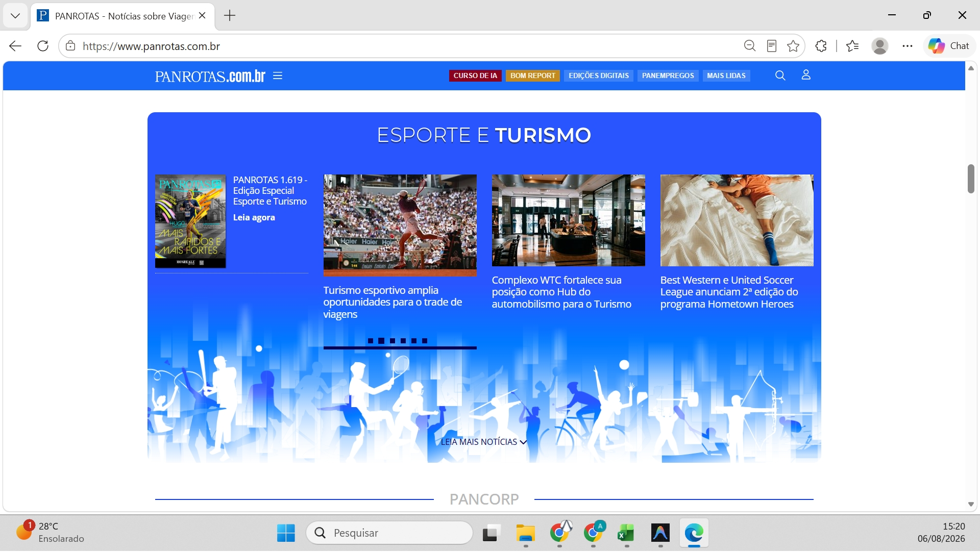Click the page vertical scrollbar thumb
980x552 pixels.
tap(971, 179)
